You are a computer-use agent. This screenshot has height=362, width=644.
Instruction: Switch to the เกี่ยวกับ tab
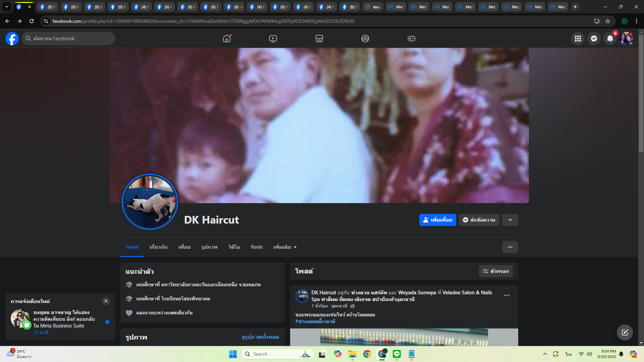coord(158,247)
